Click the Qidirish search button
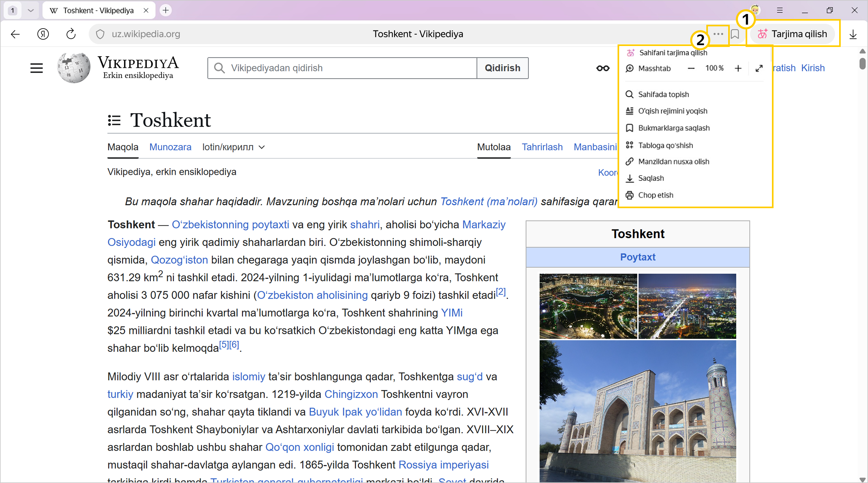 (502, 68)
